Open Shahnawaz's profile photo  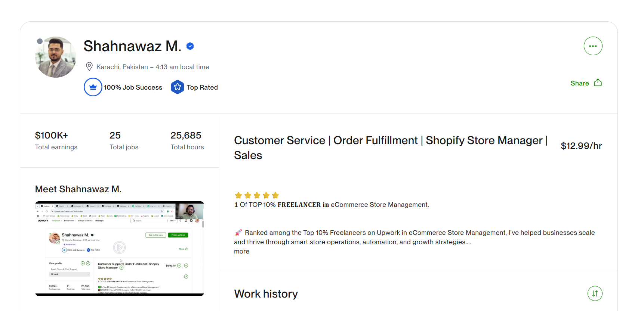(x=56, y=57)
